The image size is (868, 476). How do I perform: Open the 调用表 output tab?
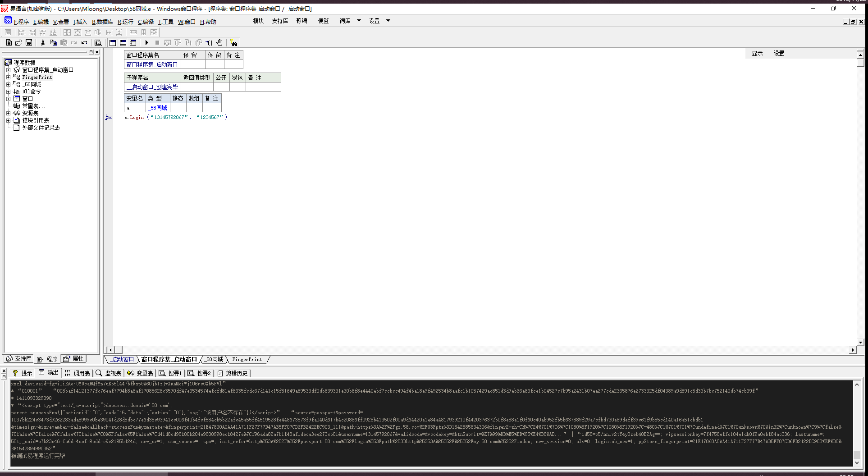tap(77, 373)
